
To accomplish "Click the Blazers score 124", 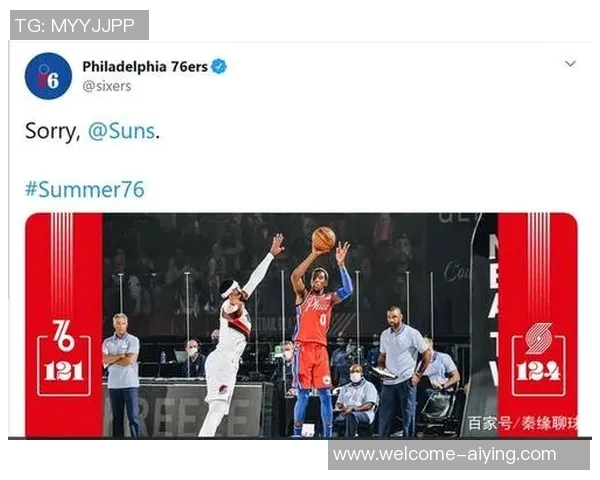I will [539, 371].
